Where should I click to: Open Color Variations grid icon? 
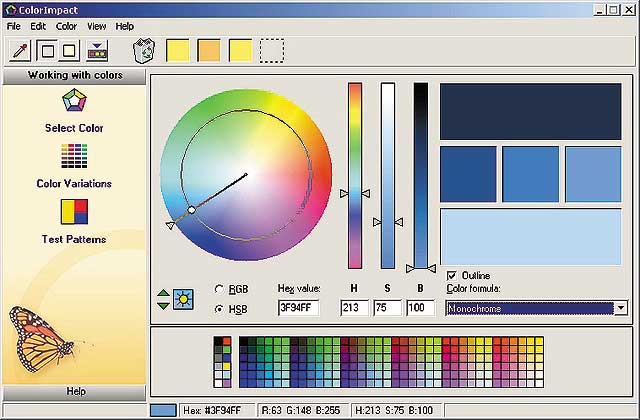[x=74, y=156]
